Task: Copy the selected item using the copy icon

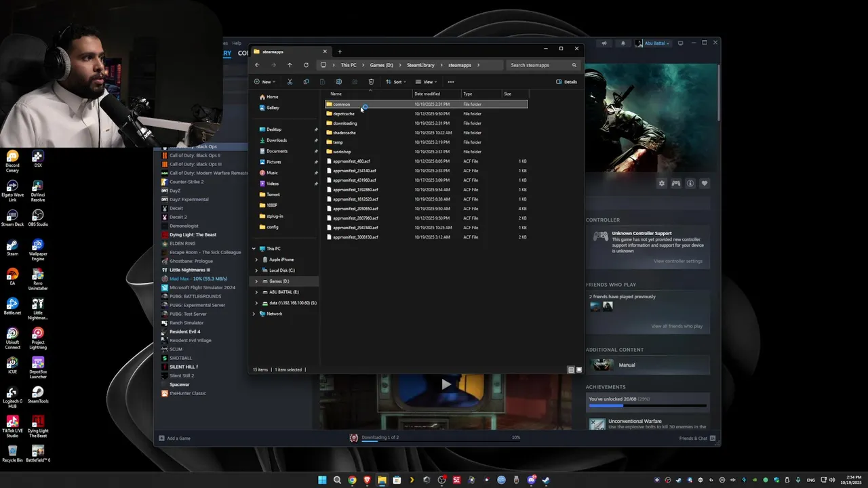Action: [306, 82]
